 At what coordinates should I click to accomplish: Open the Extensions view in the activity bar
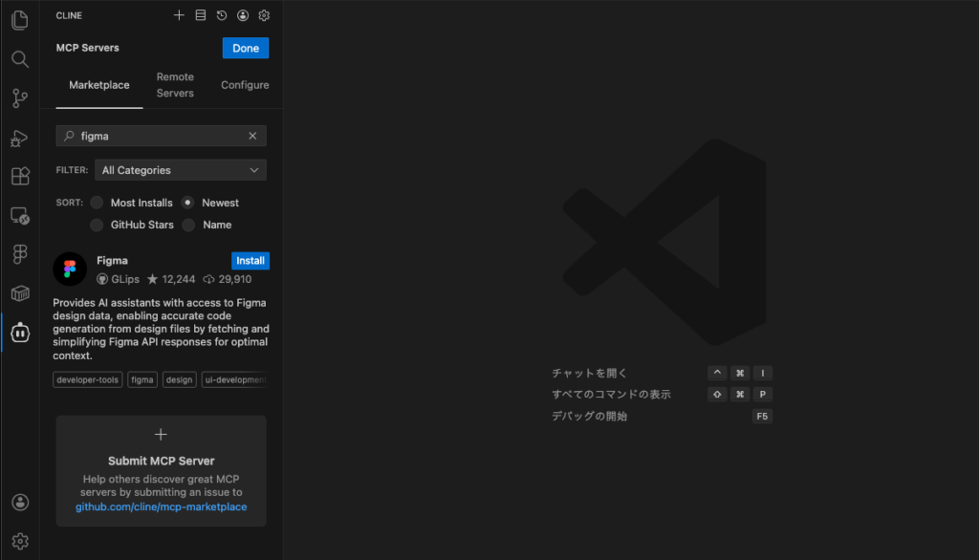click(19, 177)
